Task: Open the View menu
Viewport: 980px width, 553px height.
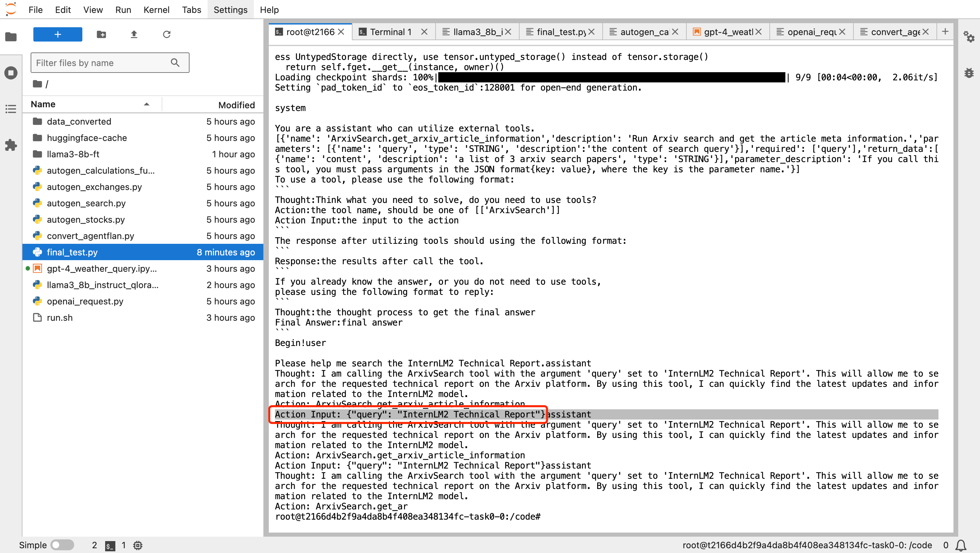Action: pyautogui.click(x=93, y=10)
